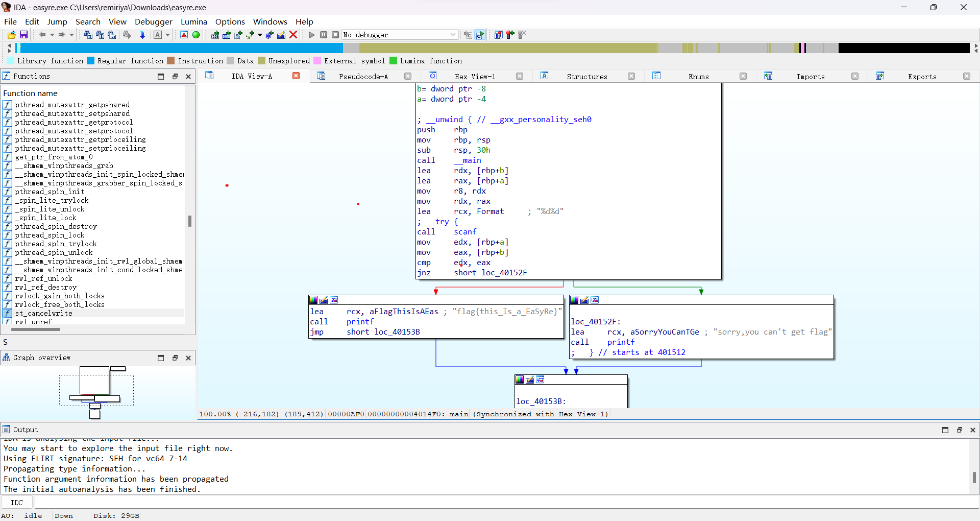Open the Lumina menu
The image size is (980, 521).
[x=193, y=21]
